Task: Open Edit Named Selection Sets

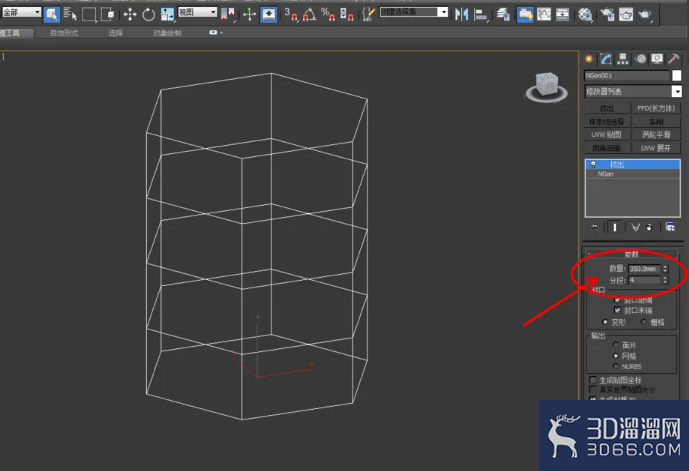Action: 368,14
